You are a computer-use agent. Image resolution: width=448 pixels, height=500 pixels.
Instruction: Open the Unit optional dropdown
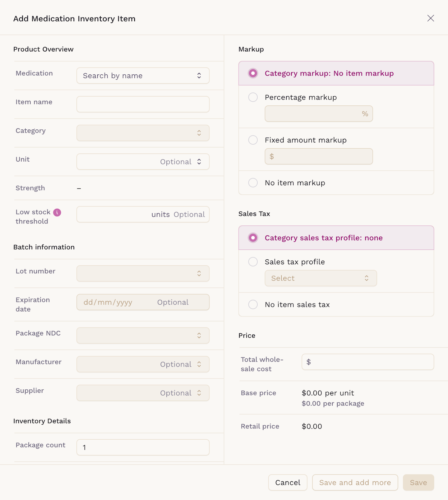pyautogui.click(x=143, y=162)
